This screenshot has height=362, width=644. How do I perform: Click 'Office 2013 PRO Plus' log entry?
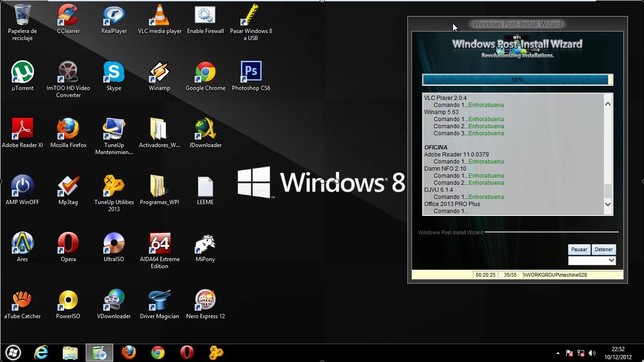[x=452, y=204]
